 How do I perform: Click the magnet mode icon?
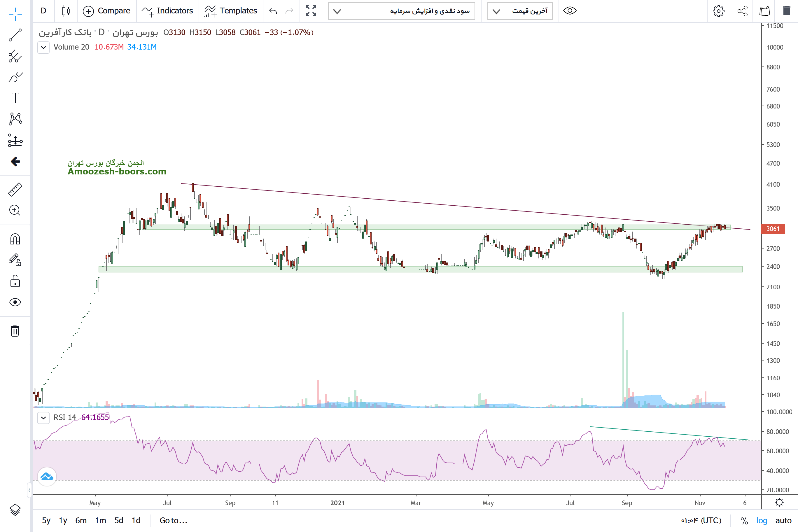(15, 239)
